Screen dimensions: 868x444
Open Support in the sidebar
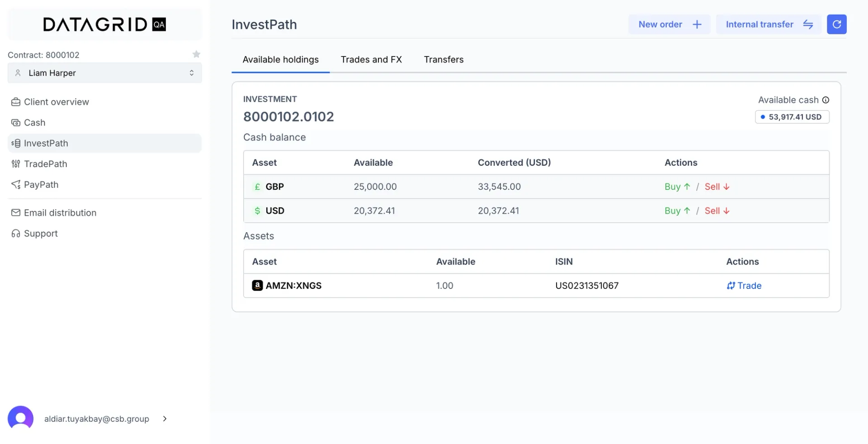coord(104,234)
